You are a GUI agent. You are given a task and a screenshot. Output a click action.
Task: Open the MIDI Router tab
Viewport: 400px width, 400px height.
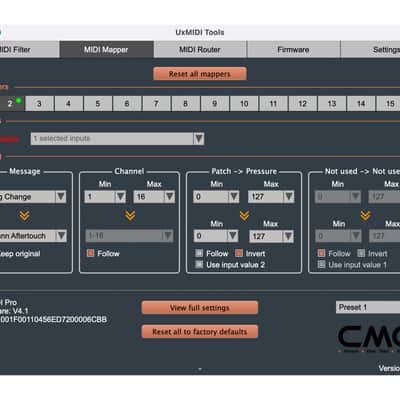pos(200,50)
